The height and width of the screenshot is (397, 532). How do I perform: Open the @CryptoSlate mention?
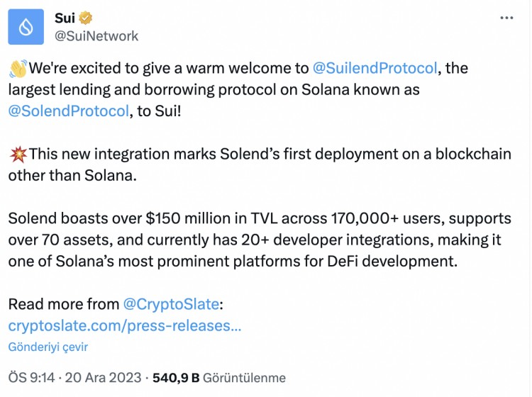[x=171, y=304]
